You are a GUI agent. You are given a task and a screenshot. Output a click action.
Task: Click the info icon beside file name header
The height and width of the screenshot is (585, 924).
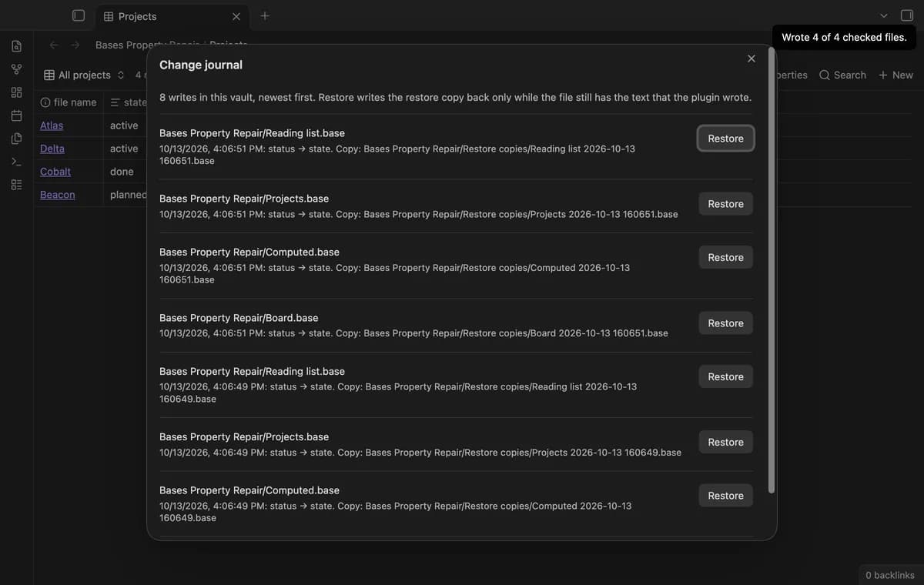coord(45,102)
